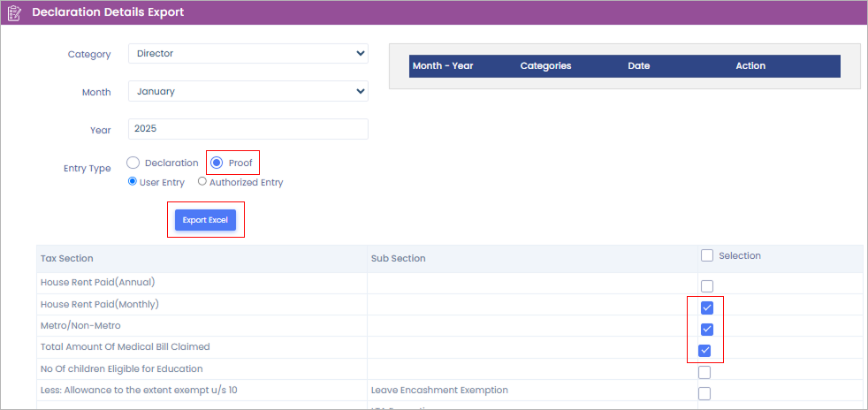Uncheck the Metro/Non-Metro checkbox
The width and height of the screenshot is (868, 410).
(x=706, y=330)
